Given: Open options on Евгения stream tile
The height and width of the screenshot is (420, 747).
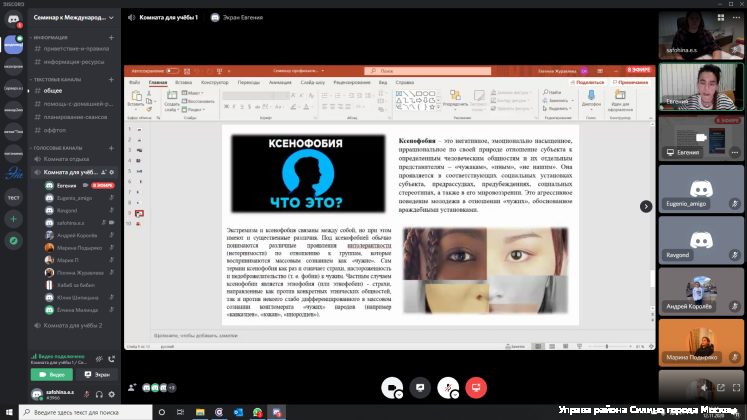Looking at the screenshot, I should coord(735,152).
